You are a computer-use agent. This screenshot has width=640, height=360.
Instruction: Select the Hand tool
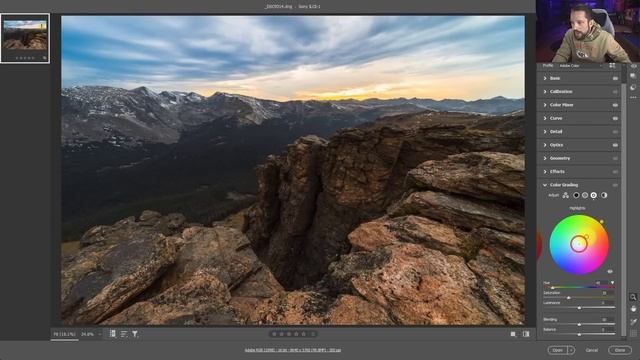[633, 309]
